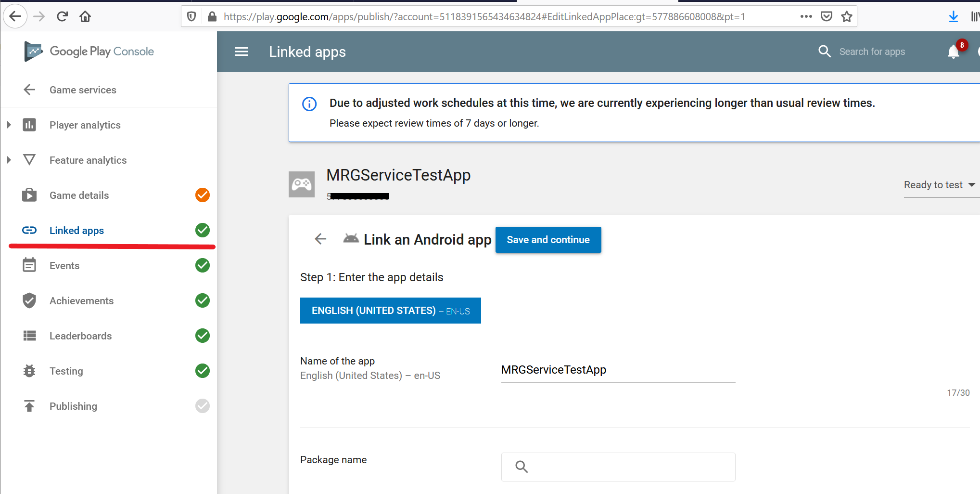Click the Game details orange status circle

[202, 195]
